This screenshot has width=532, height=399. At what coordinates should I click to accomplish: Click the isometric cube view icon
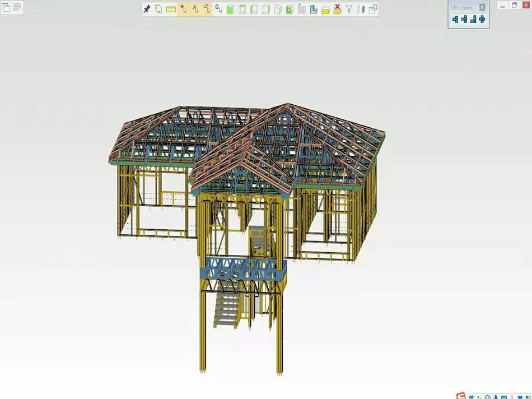[278, 9]
